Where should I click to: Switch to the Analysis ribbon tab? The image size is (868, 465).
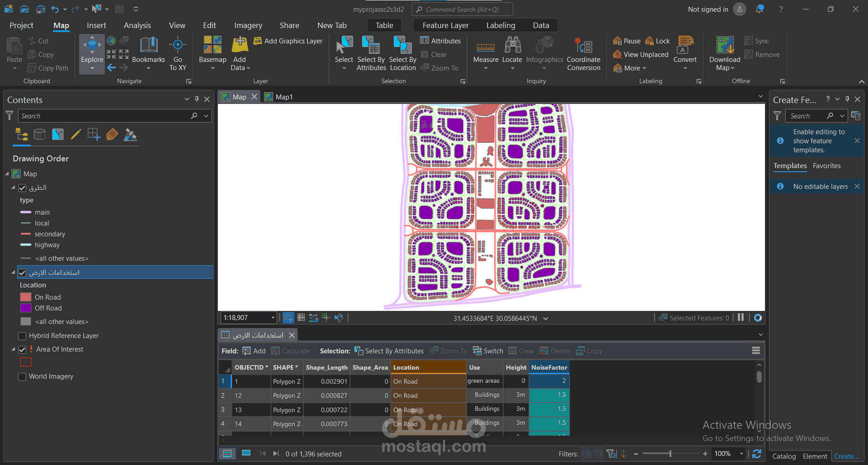(137, 25)
